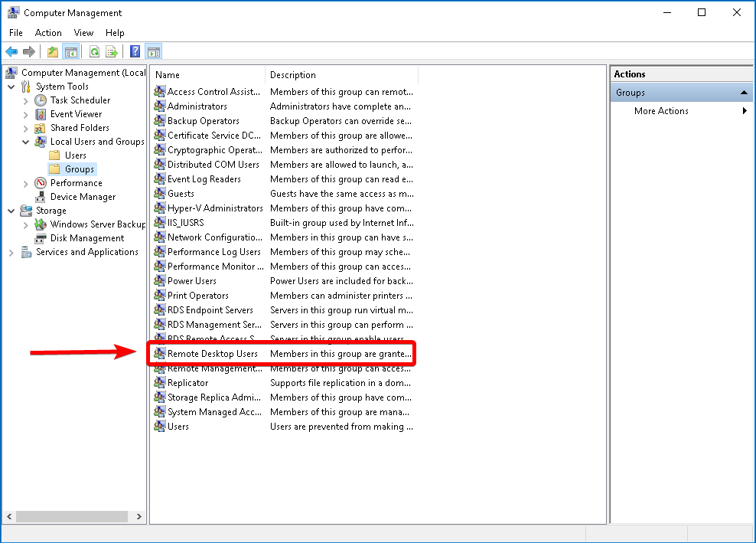Collapse the System Tools tree node

(11, 87)
